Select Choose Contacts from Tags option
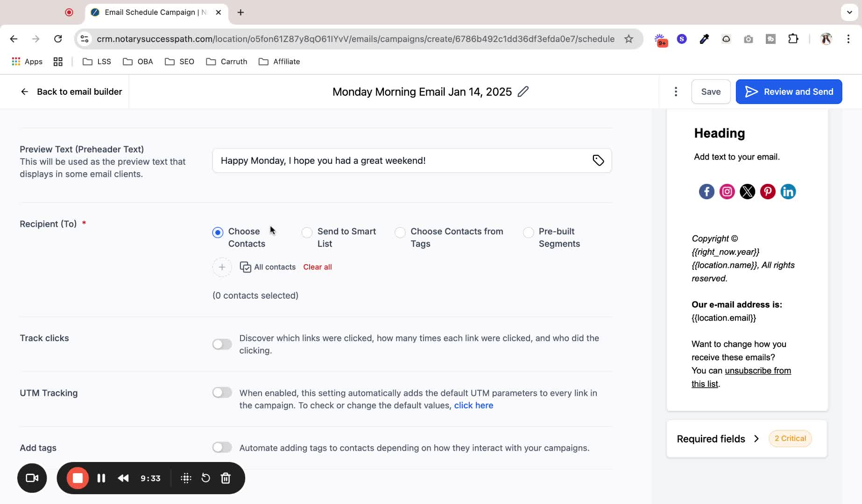This screenshot has height=504, width=862. click(x=400, y=232)
